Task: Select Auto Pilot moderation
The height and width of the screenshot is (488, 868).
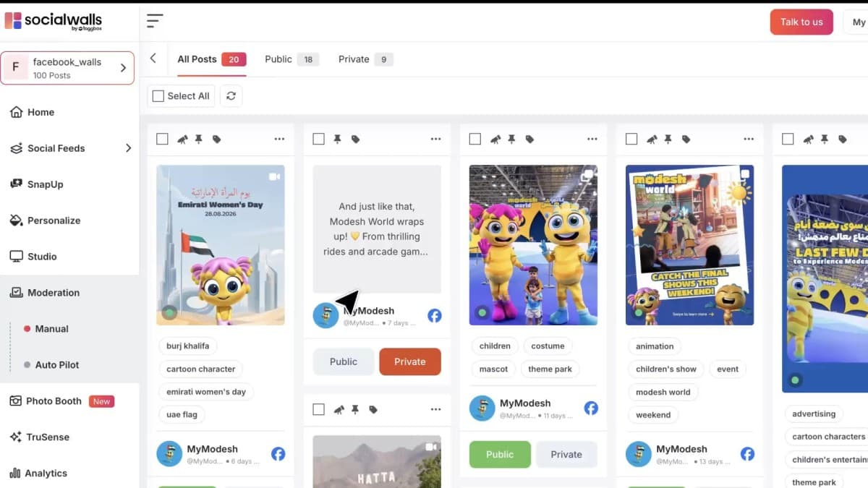Action: click(57, 365)
